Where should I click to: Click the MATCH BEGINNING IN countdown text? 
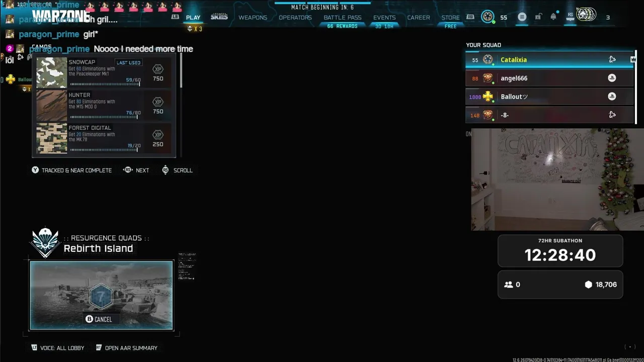pyautogui.click(x=322, y=7)
